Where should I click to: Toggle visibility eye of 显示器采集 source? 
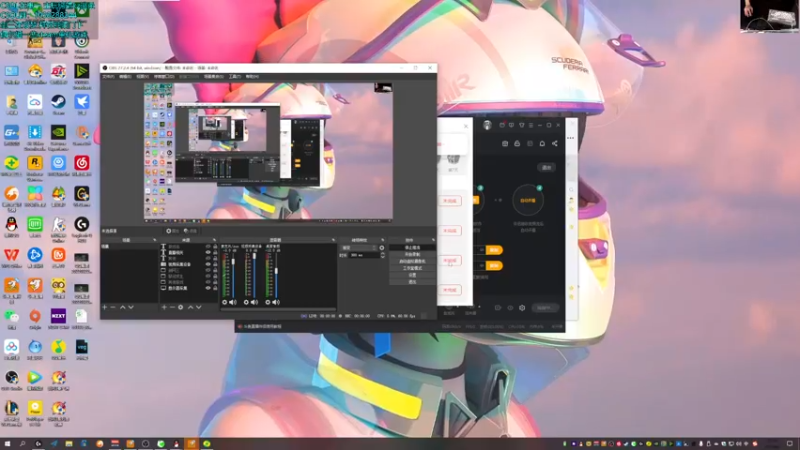pos(208,288)
